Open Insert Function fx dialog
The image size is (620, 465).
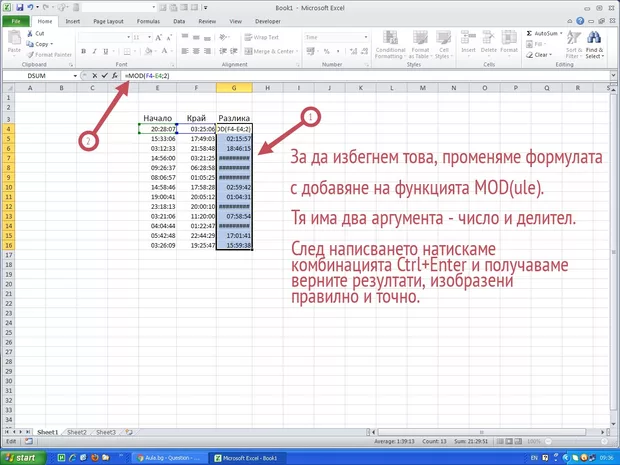pos(115,76)
